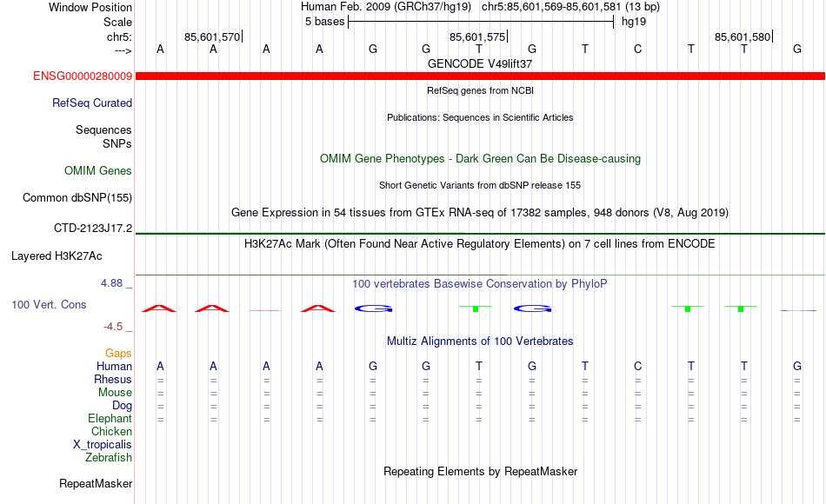Open the GENCODE V49lift37 track title
Viewport: 826px width, 504px height.
480,63
